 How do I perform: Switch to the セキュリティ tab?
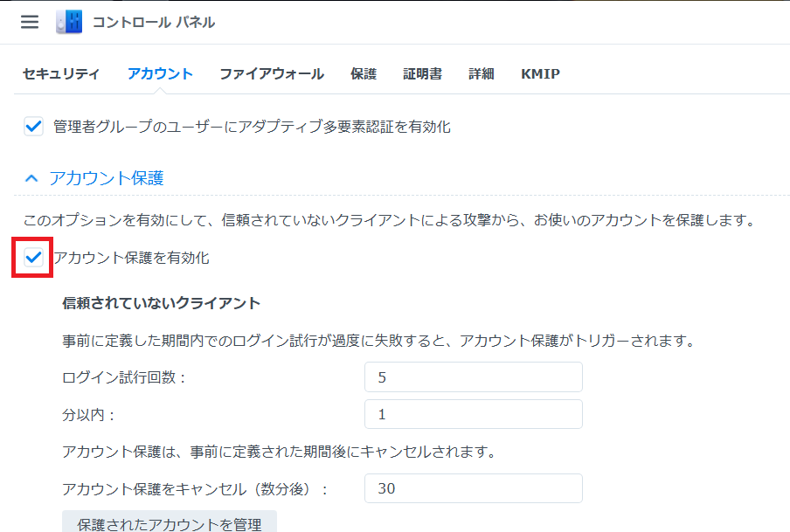(x=61, y=73)
